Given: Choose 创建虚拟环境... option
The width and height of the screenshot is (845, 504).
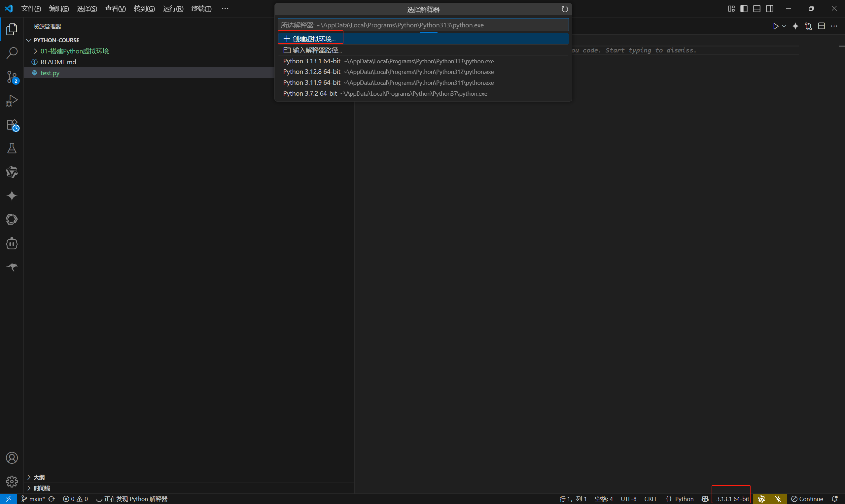Looking at the screenshot, I should pyautogui.click(x=314, y=39).
